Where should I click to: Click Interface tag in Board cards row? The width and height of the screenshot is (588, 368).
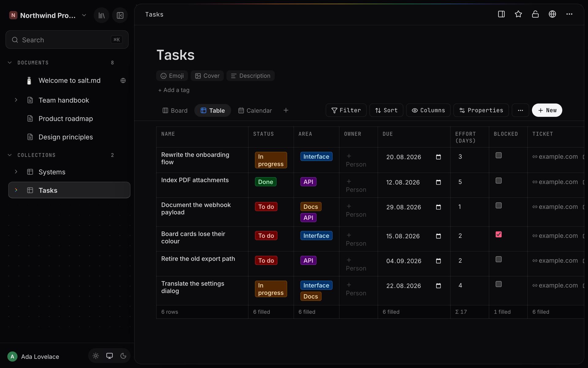tap(316, 236)
